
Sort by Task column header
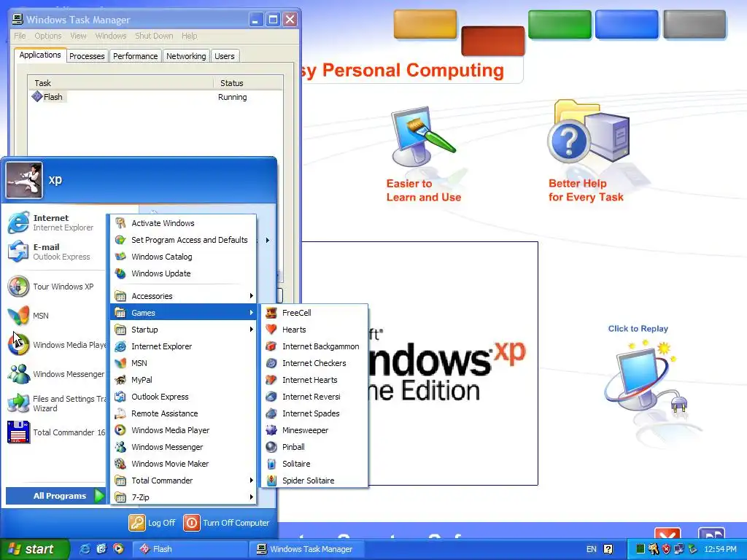120,83
